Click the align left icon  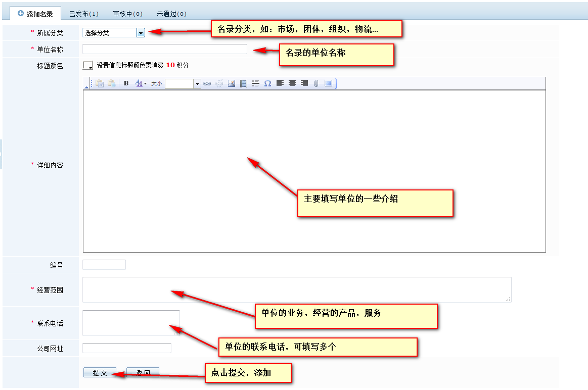280,83
